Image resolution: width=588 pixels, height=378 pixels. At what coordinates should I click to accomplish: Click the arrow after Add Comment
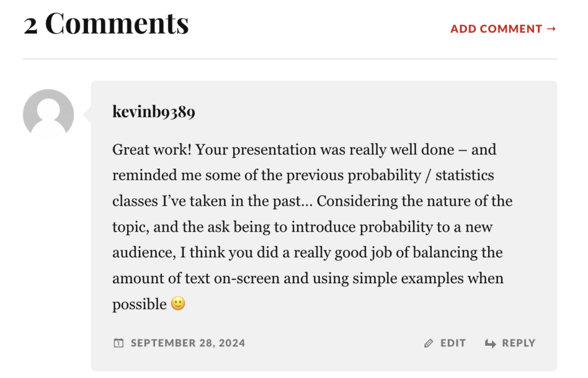click(x=551, y=29)
